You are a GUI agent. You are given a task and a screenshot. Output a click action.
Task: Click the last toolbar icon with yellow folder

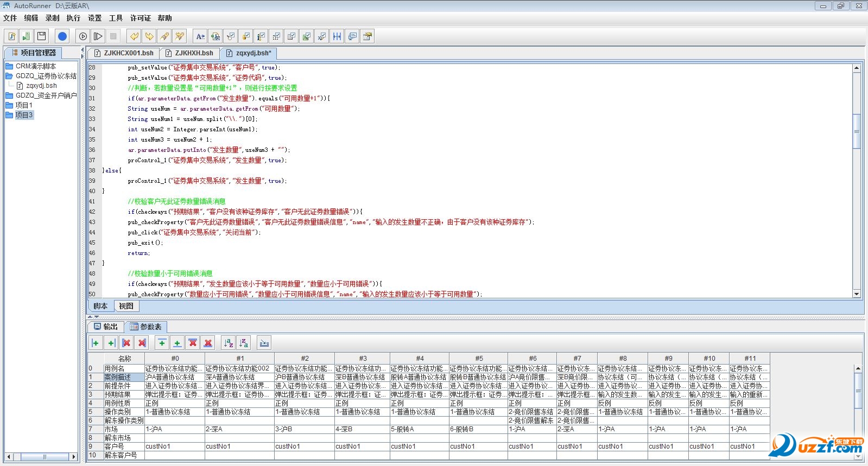point(368,36)
